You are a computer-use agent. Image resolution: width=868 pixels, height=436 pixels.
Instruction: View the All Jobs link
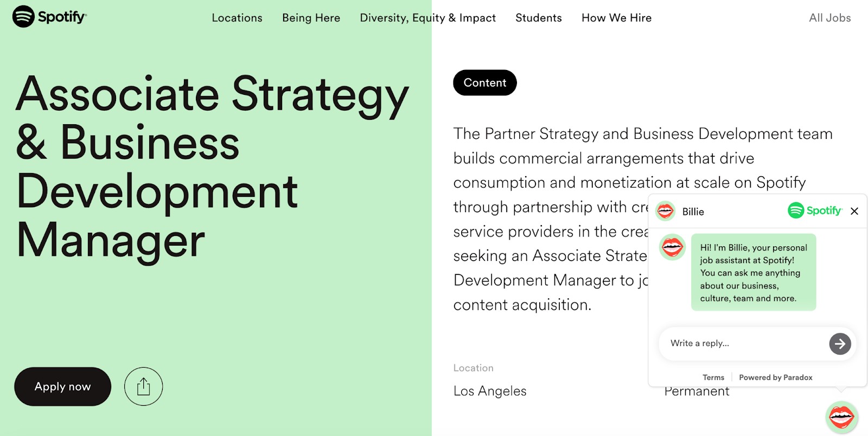click(x=829, y=18)
